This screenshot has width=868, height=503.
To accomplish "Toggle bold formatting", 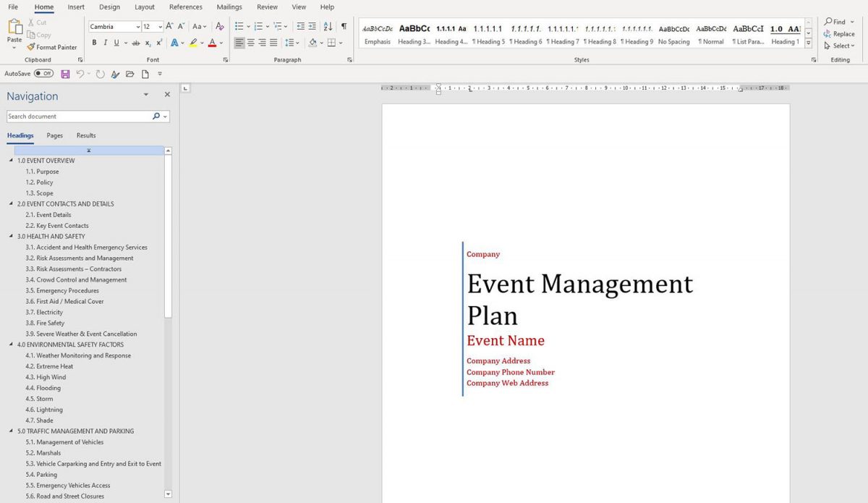I will [94, 43].
